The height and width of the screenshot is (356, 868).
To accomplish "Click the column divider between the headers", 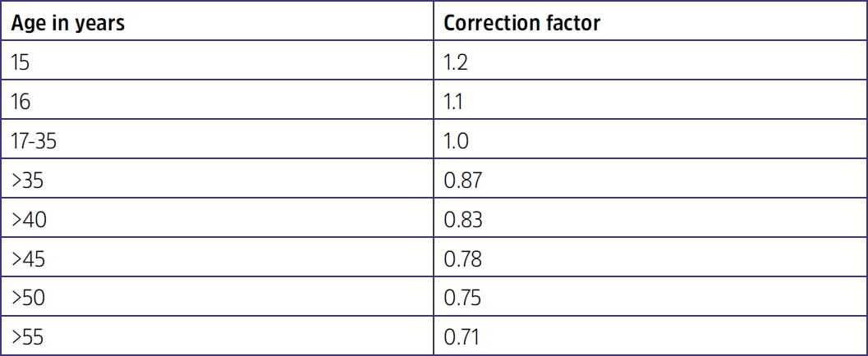I will pyautogui.click(x=434, y=23).
